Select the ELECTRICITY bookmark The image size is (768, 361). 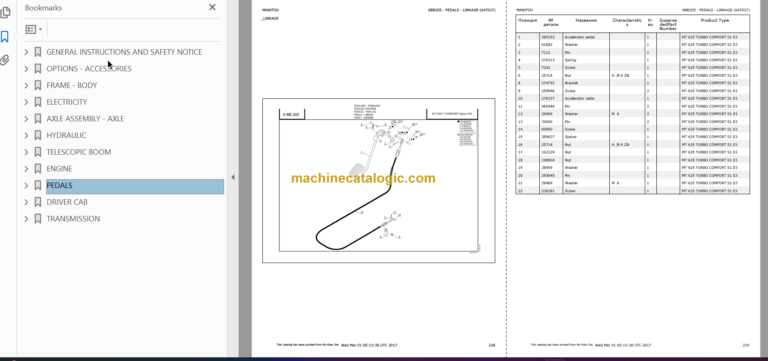[x=67, y=102]
